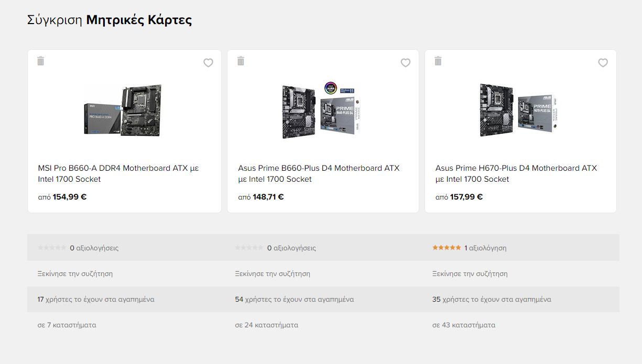View σε 24 καταστήματα stores link

pos(267,325)
